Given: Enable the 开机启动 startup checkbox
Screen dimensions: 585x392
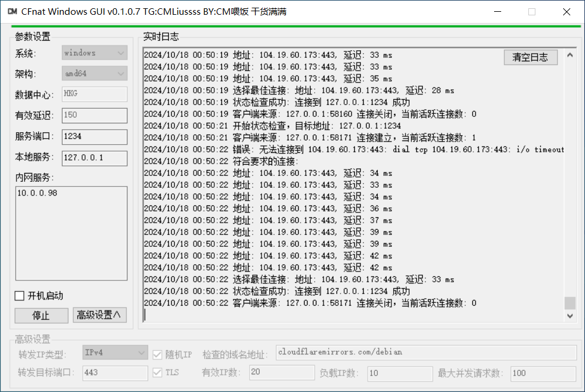Looking at the screenshot, I should (x=19, y=296).
